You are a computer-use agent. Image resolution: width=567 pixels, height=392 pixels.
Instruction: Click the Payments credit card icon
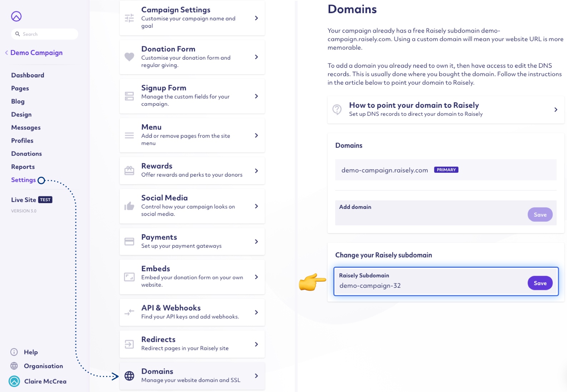[129, 242]
